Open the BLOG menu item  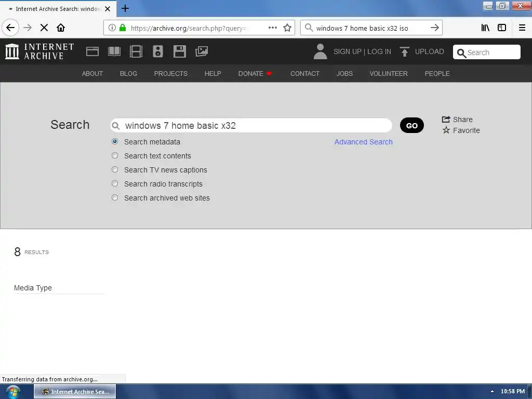129,74
